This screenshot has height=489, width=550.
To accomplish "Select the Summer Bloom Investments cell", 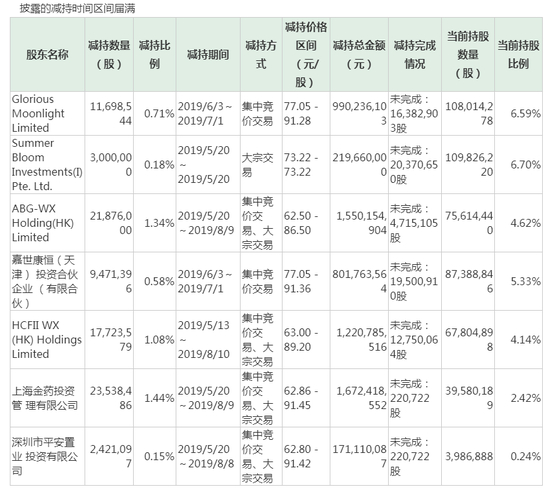I will (47, 165).
